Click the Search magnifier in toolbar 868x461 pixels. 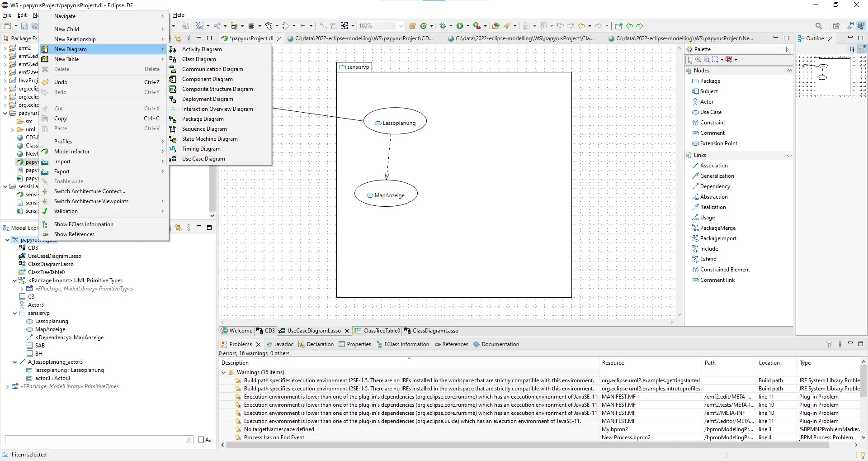(819, 26)
